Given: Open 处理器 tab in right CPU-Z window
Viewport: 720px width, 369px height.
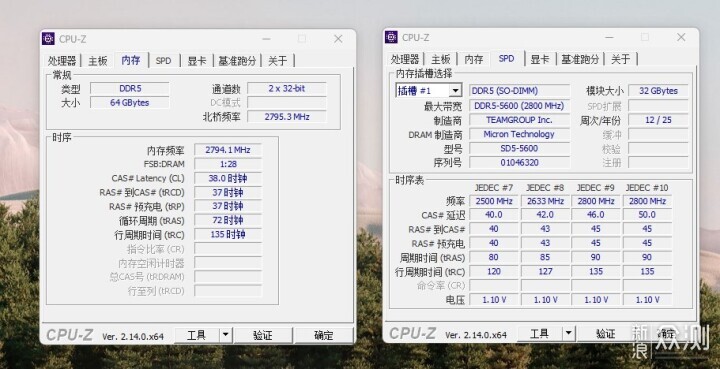Looking at the screenshot, I should [x=405, y=59].
